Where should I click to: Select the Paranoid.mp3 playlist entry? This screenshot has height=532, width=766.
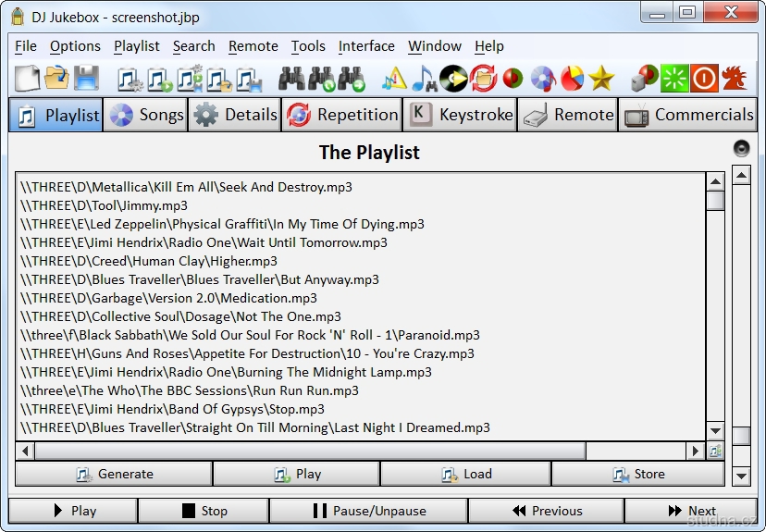click(x=250, y=335)
